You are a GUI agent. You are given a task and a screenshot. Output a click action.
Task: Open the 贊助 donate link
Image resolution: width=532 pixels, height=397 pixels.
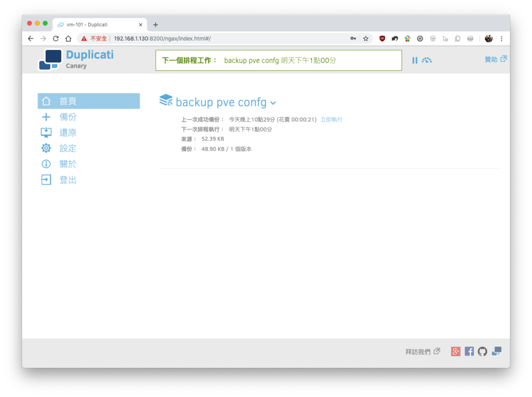(x=496, y=59)
